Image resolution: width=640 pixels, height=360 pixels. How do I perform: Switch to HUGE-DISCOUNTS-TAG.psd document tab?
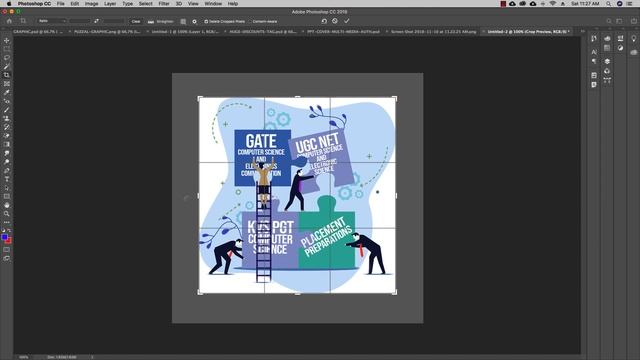[x=262, y=31]
